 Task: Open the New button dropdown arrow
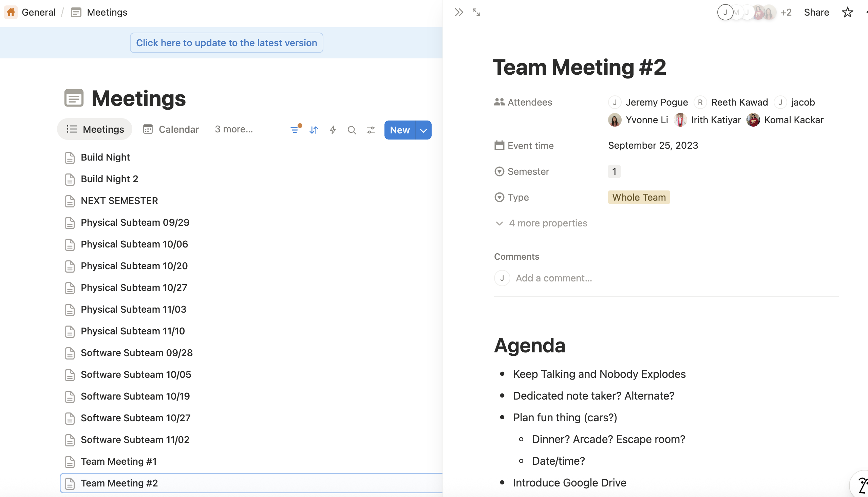click(x=423, y=130)
